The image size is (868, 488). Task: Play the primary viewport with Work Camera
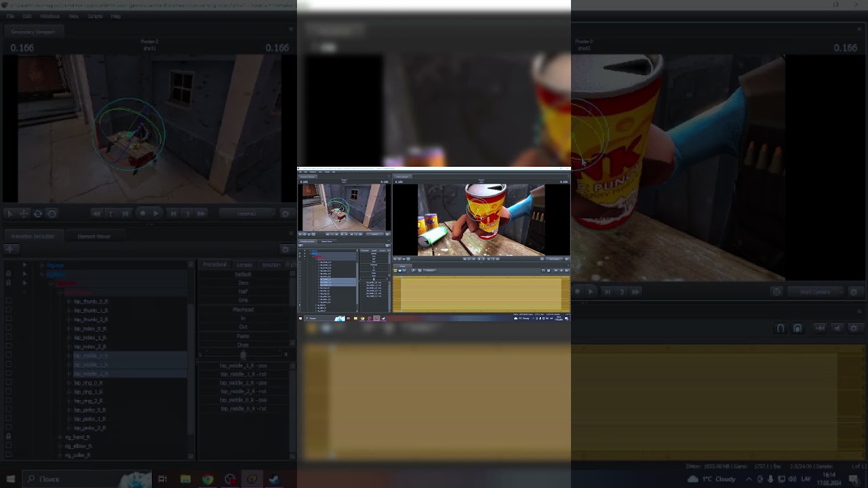pyautogui.click(x=591, y=291)
